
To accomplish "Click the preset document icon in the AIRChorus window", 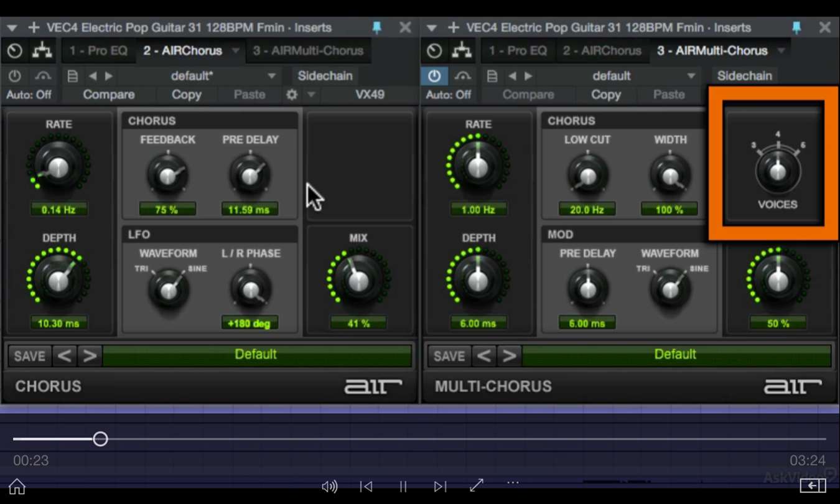I will pos(73,76).
